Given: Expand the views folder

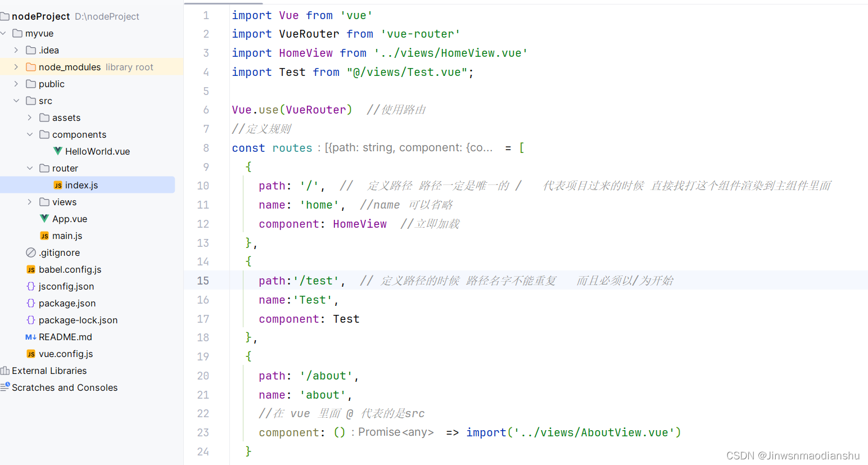Looking at the screenshot, I should coord(29,202).
